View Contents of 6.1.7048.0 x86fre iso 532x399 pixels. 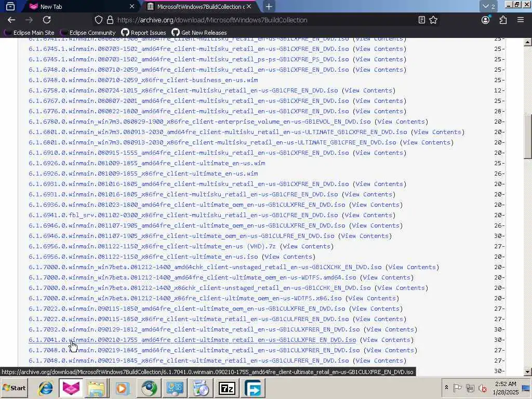pos(379,361)
